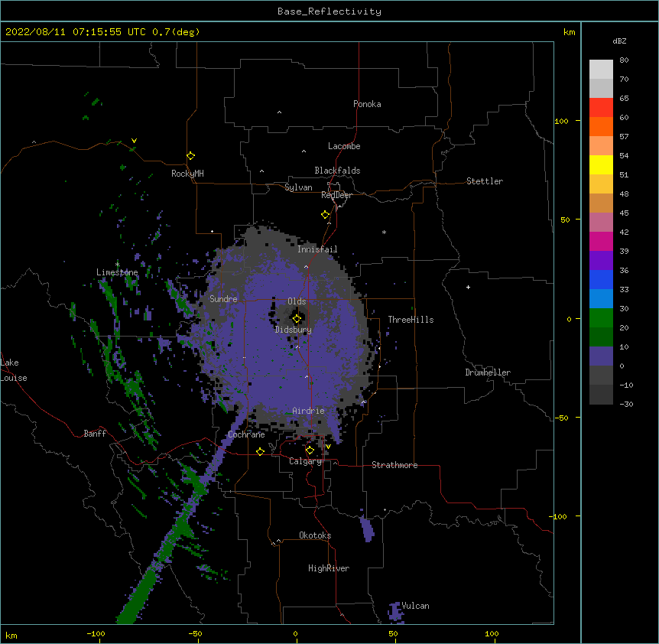
Task: Select the blue 33-36 dBZ legend swatch
Action: [x=601, y=279]
